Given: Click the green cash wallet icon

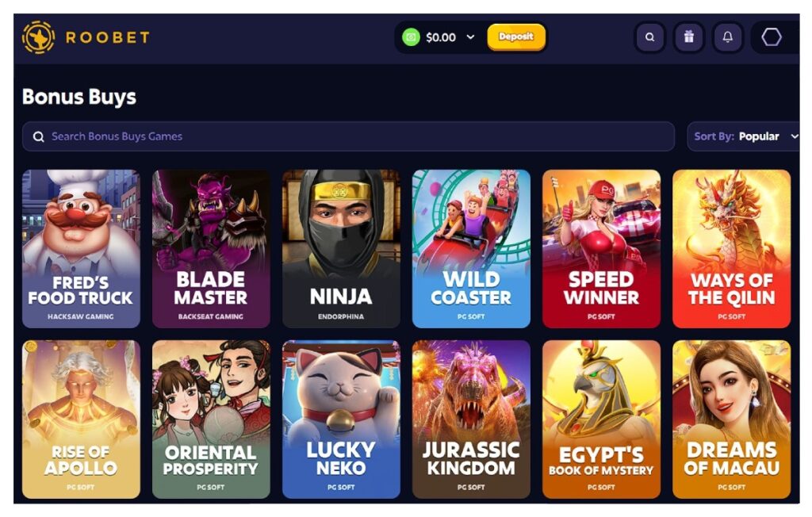Looking at the screenshot, I should pos(411,37).
